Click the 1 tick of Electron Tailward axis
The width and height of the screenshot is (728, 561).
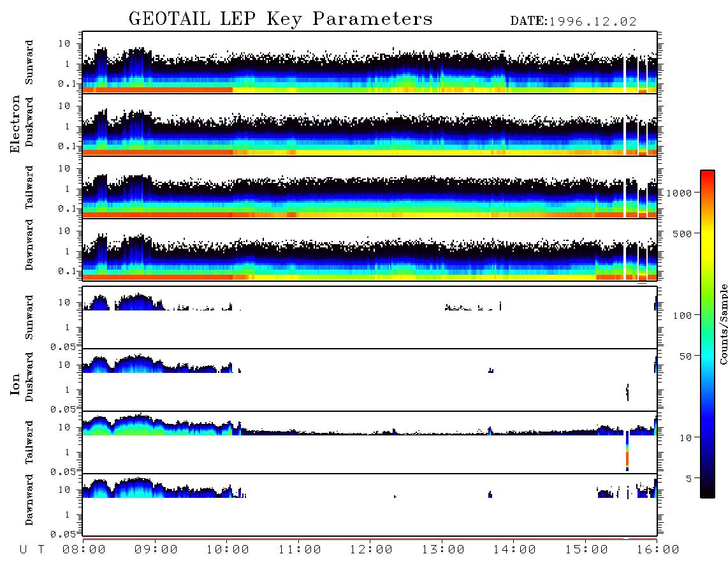click(67, 189)
